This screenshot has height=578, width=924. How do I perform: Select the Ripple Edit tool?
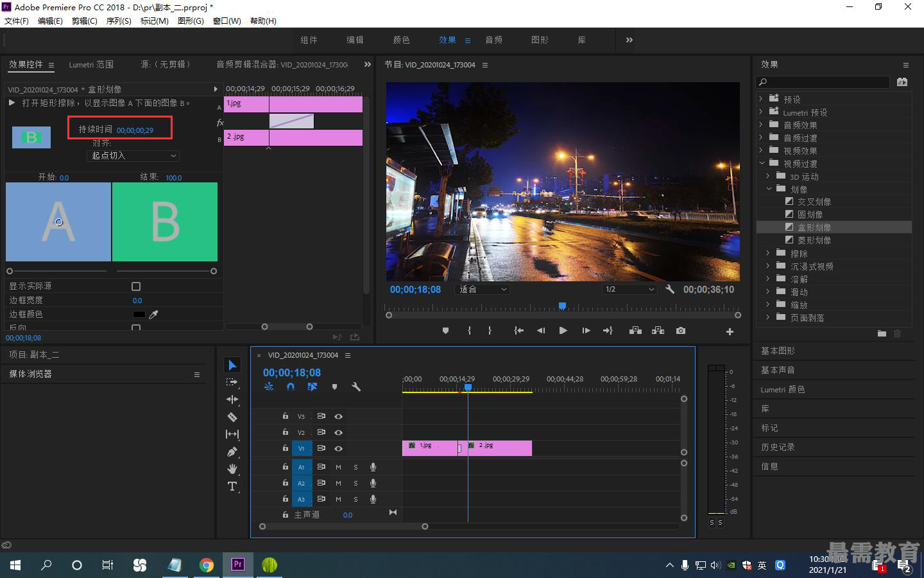click(x=232, y=399)
